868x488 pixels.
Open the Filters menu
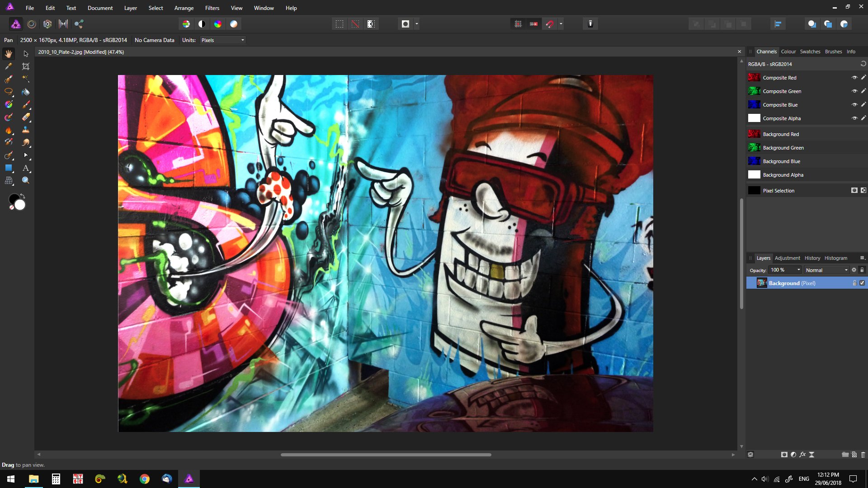[212, 8]
